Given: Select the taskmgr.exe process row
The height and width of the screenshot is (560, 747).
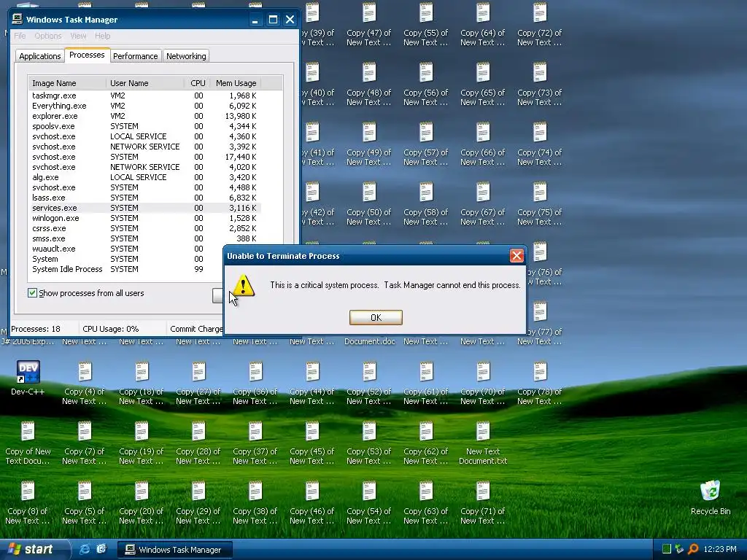Looking at the screenshot, I should (x=144, y=96).
